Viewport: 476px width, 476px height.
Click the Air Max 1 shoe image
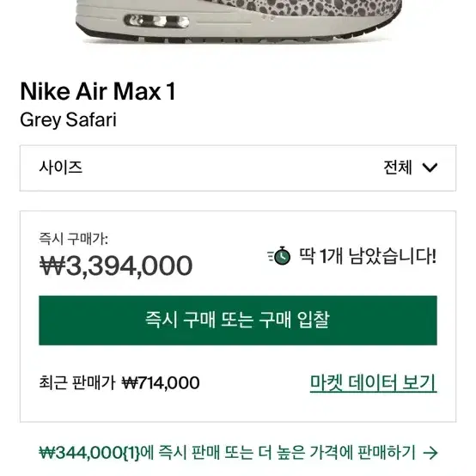(x=238, y=21)
